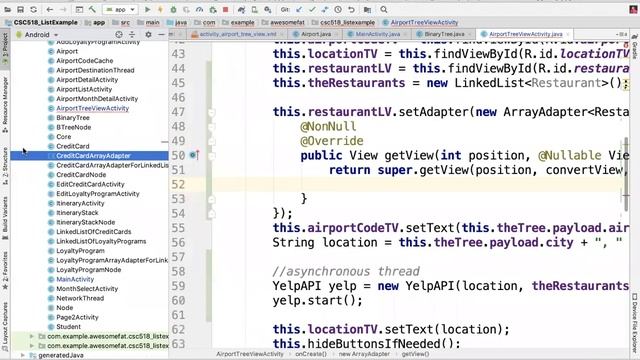This screenshot has width=640, height=360.
Task: Open the Structure tool window
Action: [5, 166]
